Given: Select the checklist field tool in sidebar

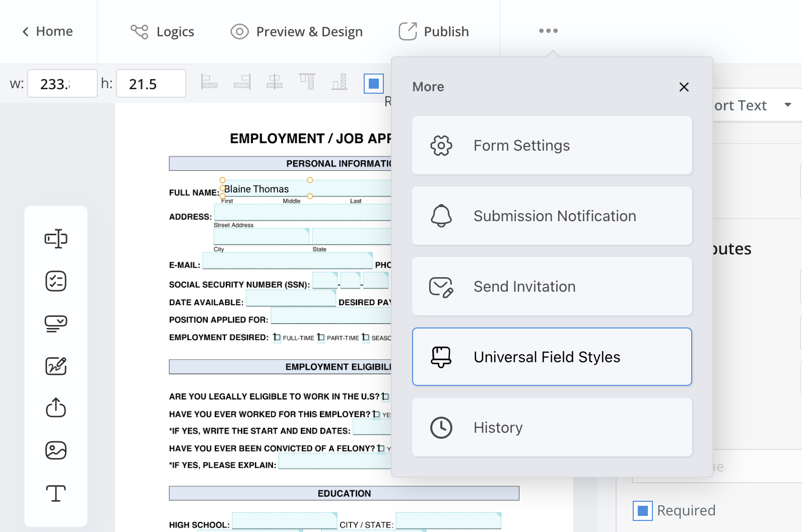Looking at the screenshot, I should click(56, 281).
